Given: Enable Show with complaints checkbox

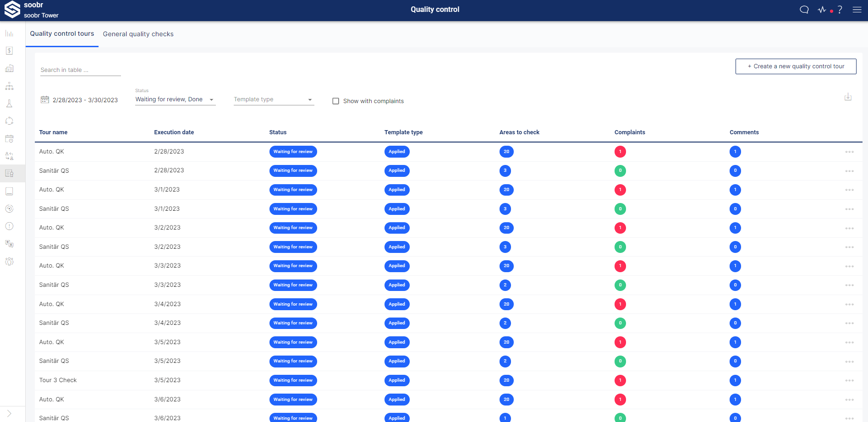Looking at the screenshot, I should point(335,101).
